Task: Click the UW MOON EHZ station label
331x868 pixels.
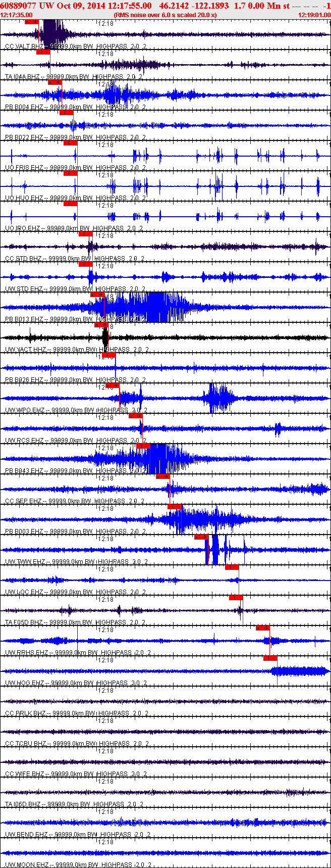Action: (27, 865)
